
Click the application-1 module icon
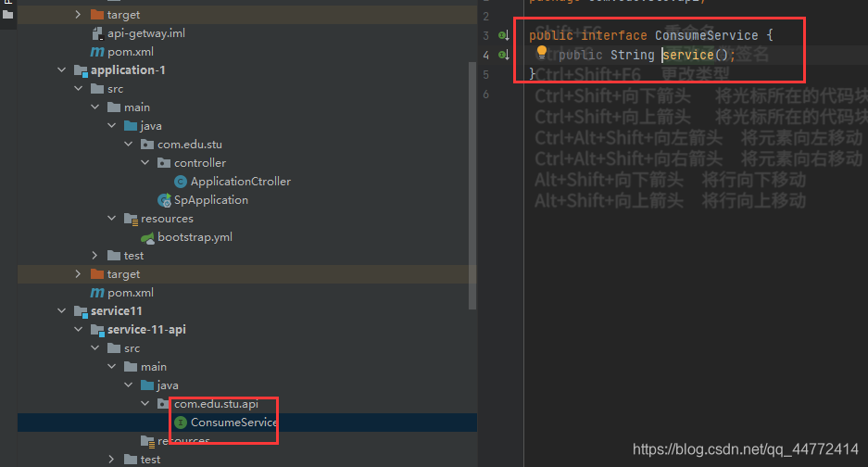pos(81,70)
